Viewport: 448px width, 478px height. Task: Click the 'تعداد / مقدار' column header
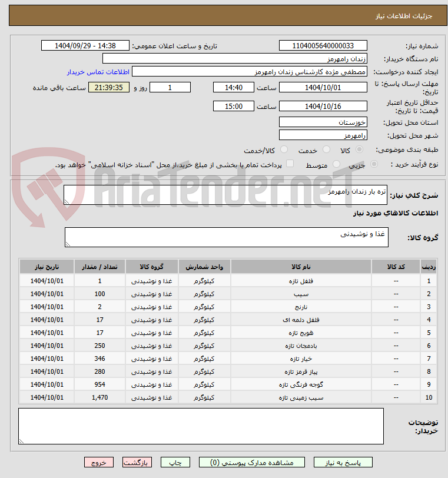pyautogui.click(x=99, y=267)
